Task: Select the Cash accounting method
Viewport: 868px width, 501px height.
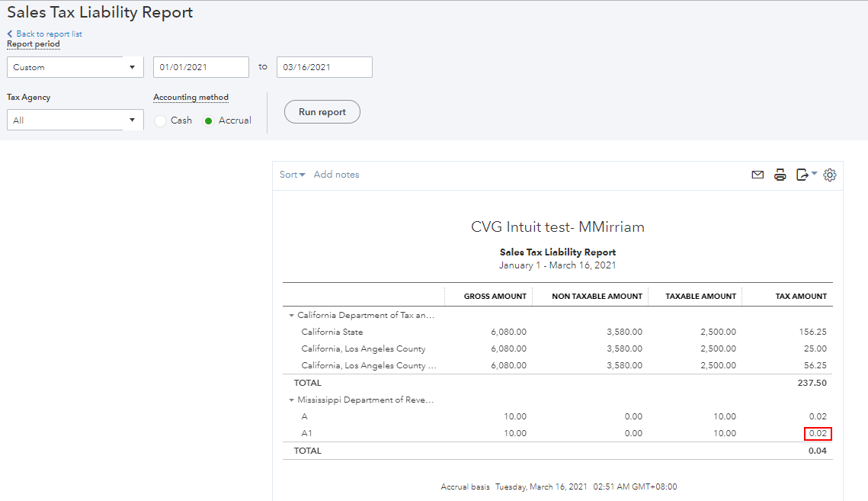Action: pyautogui.click(x=160, y=120)
